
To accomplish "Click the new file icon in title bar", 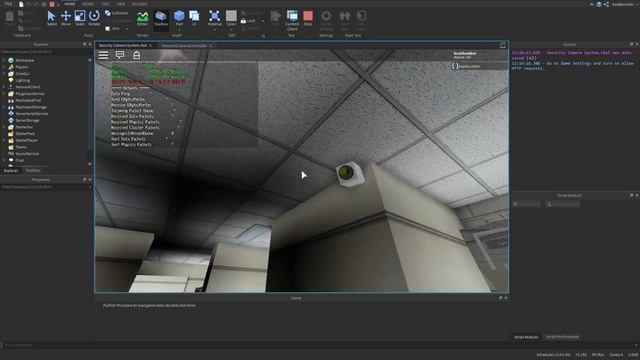I will point(21,4).
